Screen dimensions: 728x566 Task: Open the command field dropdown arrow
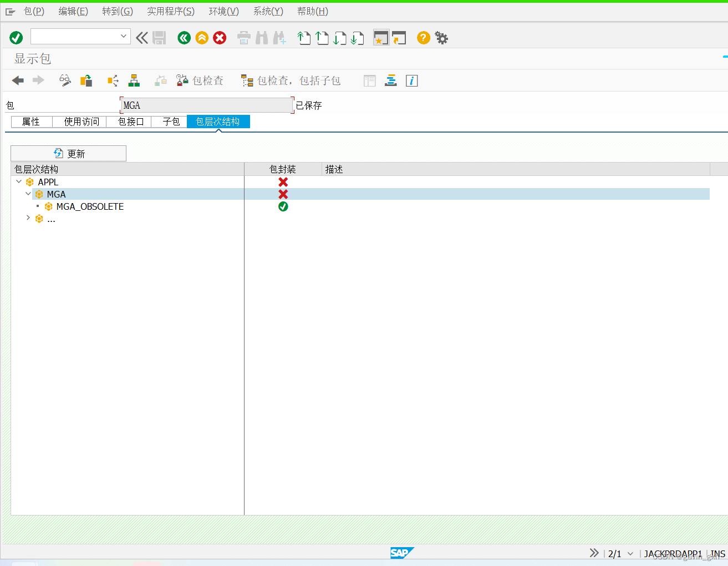124,36
